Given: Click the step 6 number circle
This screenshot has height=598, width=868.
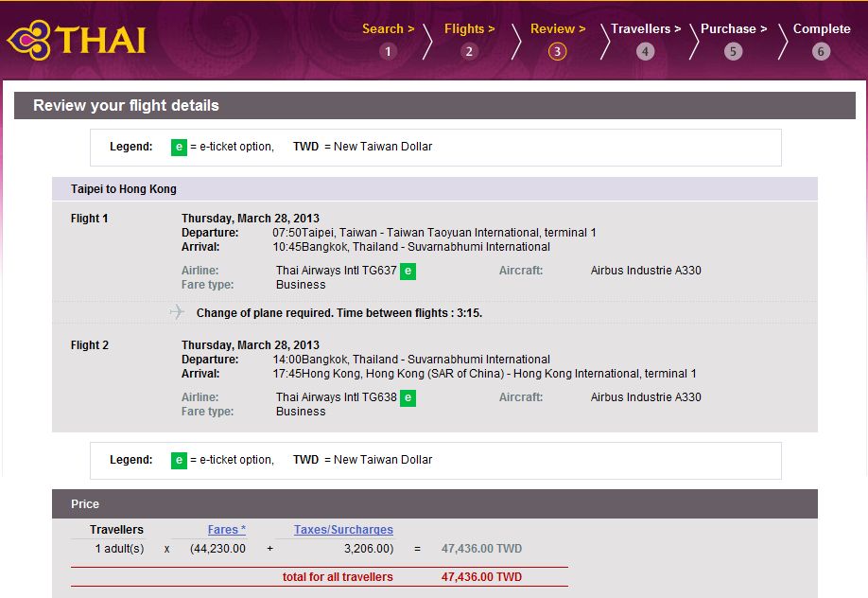Looking at the screenshot, I should pos(821,52).
